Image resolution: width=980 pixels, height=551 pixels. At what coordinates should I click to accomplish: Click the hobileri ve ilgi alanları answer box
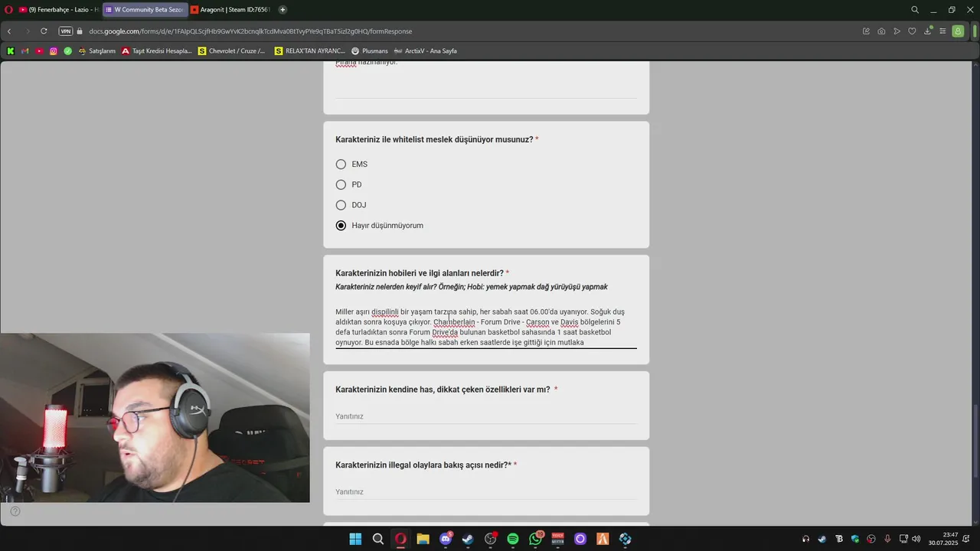tap(485, 327)
